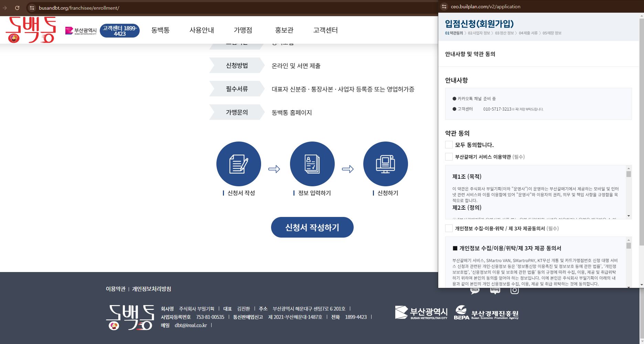Viewport: 644px width, 344px height.
Task: Click the Busan Metropolitan City header logo
Action: click(81, 31)
